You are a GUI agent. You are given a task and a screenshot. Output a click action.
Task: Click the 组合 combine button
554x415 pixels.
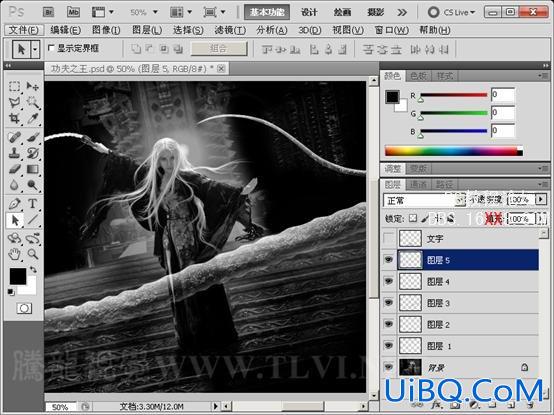[219, 49]
